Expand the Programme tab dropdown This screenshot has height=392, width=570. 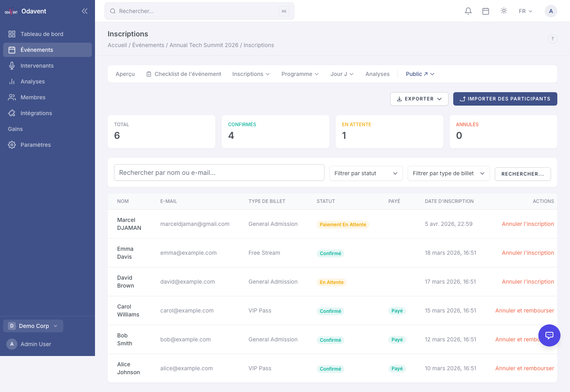coord(300,74)
